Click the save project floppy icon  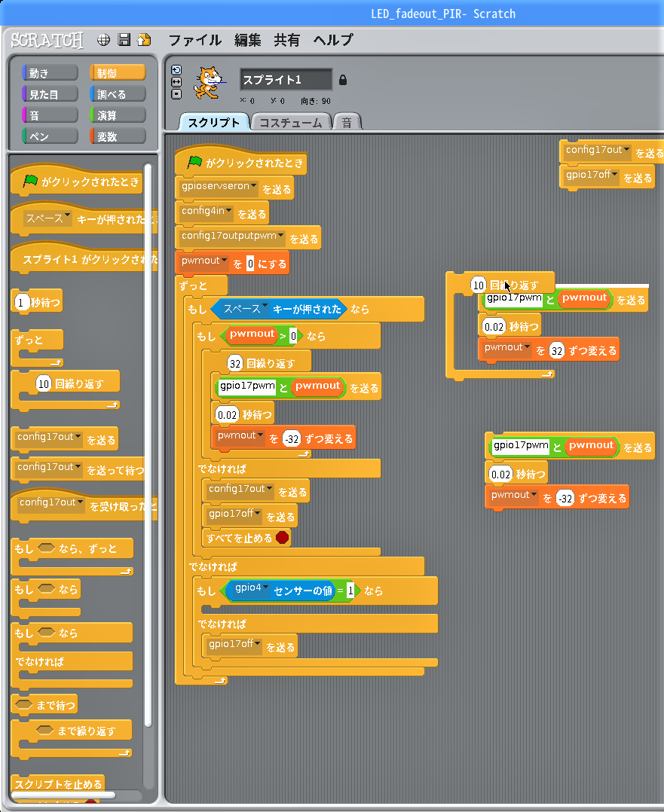[x=124, y=40]
